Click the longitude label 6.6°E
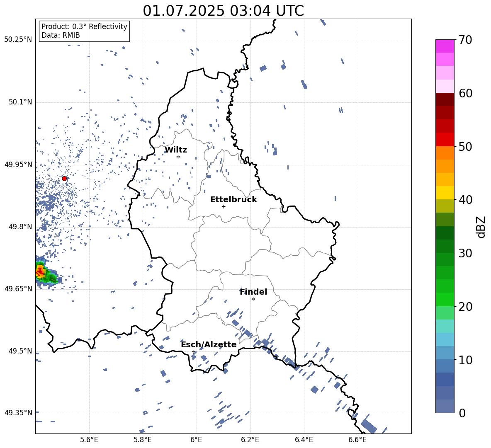 point(357,440)
